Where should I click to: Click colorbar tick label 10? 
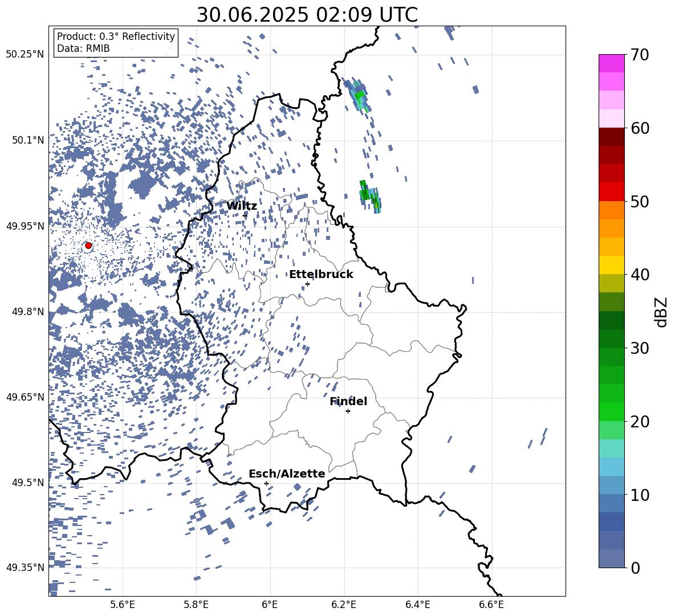(x=640, y=495)
